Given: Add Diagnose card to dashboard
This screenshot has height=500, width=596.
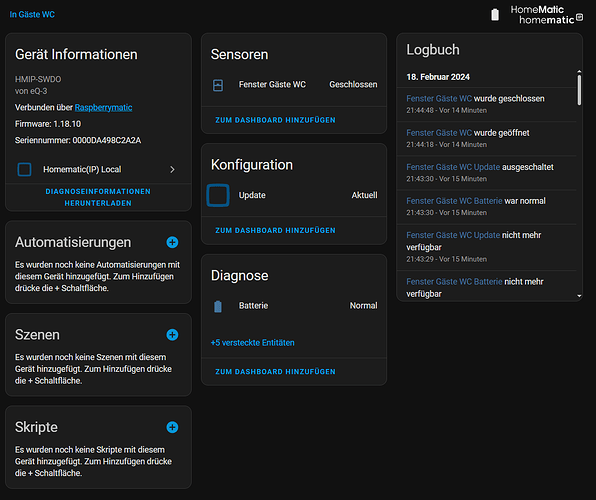Looking at the screenshot, I should 275,371.
